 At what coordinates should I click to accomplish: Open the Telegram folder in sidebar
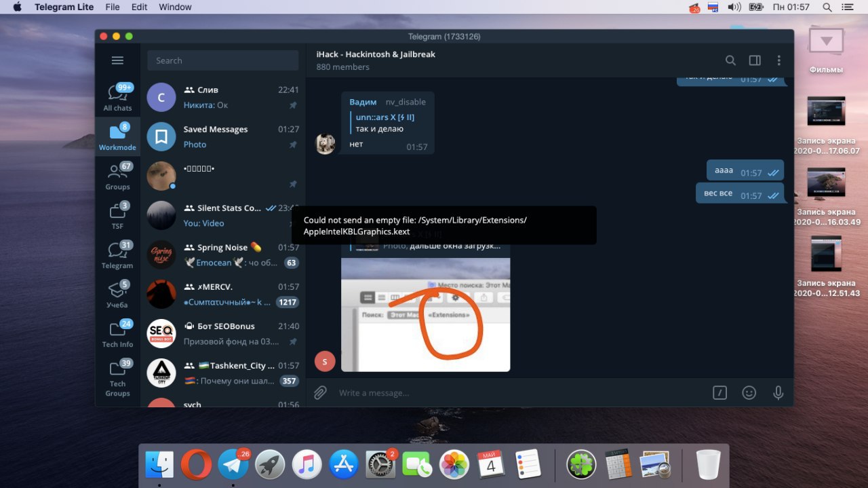pos(117,255)
